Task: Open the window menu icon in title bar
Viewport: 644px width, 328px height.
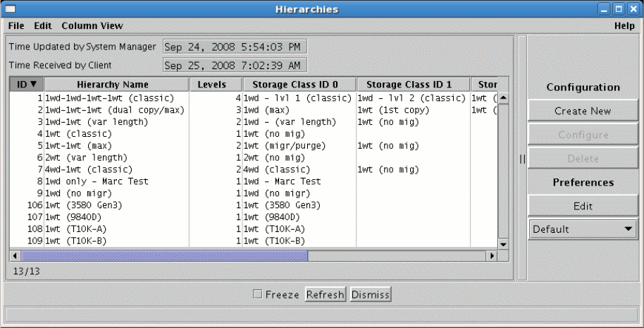Action: point(10,8)
